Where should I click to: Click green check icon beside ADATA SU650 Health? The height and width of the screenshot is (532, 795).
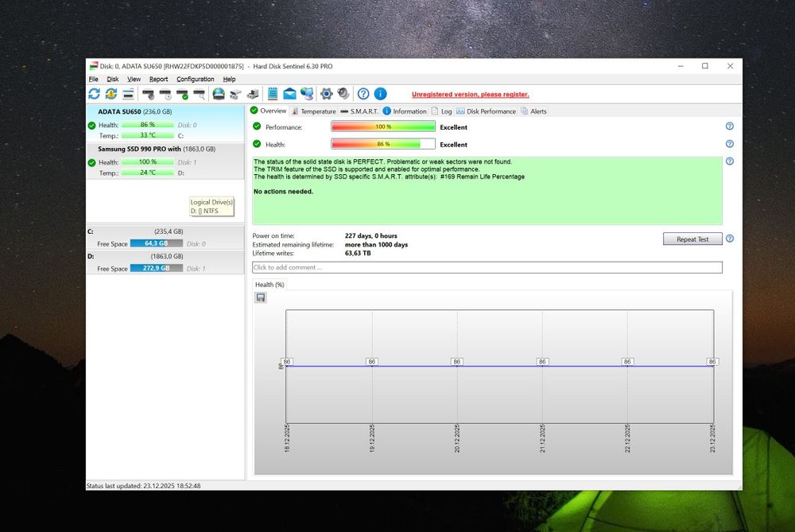point(91,126)
